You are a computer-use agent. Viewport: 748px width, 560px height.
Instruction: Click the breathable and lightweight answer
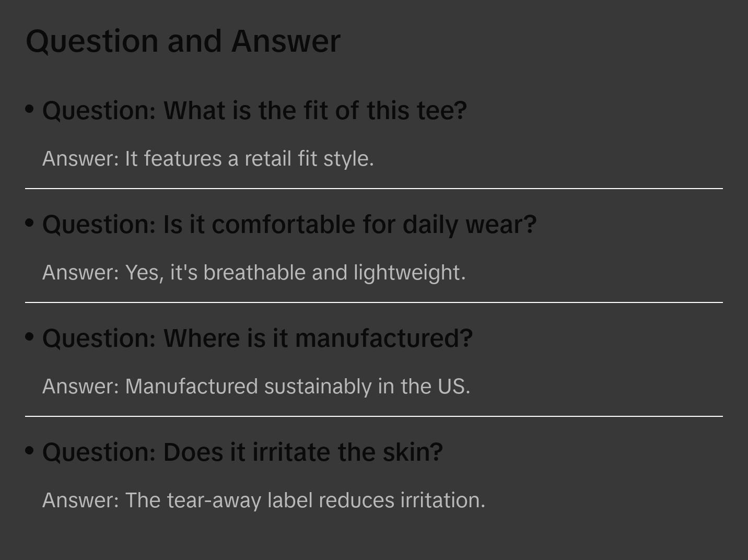[x=254, y=273]
